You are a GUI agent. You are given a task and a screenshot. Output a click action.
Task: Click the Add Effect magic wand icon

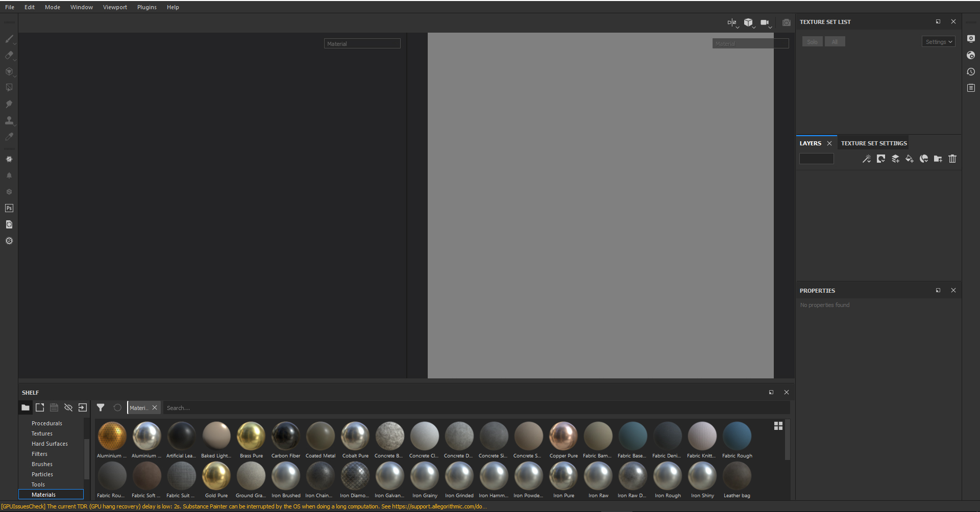(x=867, y=159)
